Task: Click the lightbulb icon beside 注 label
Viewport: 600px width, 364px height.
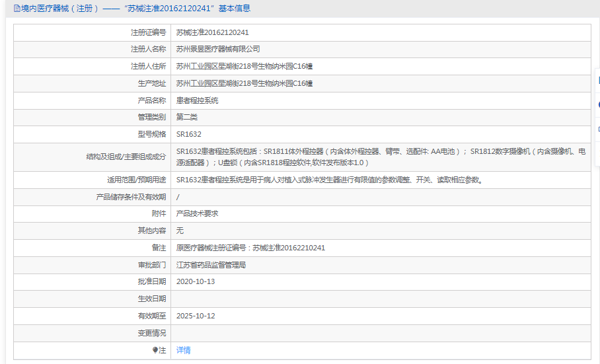Action: (x=155, y=350)
